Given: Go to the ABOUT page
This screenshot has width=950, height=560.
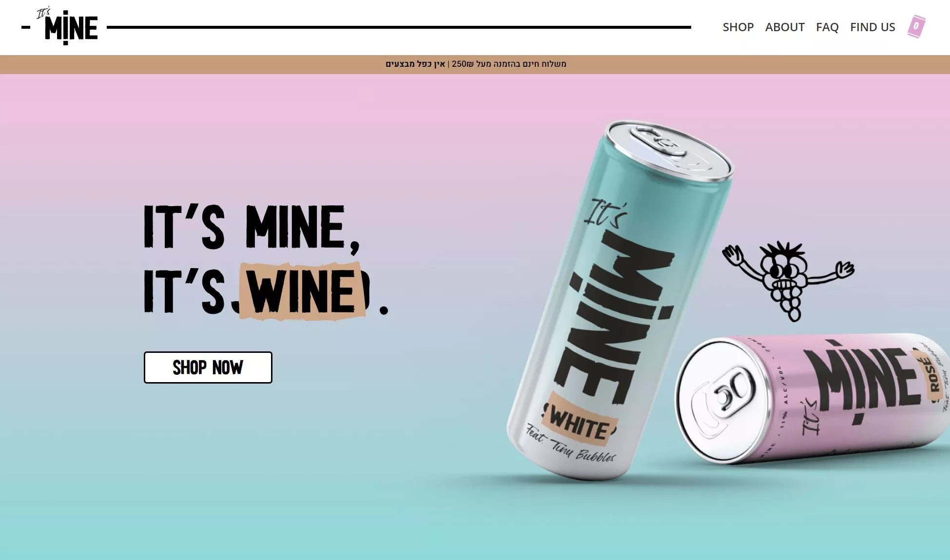Looking at the screenshot, I should click(785, 27).
